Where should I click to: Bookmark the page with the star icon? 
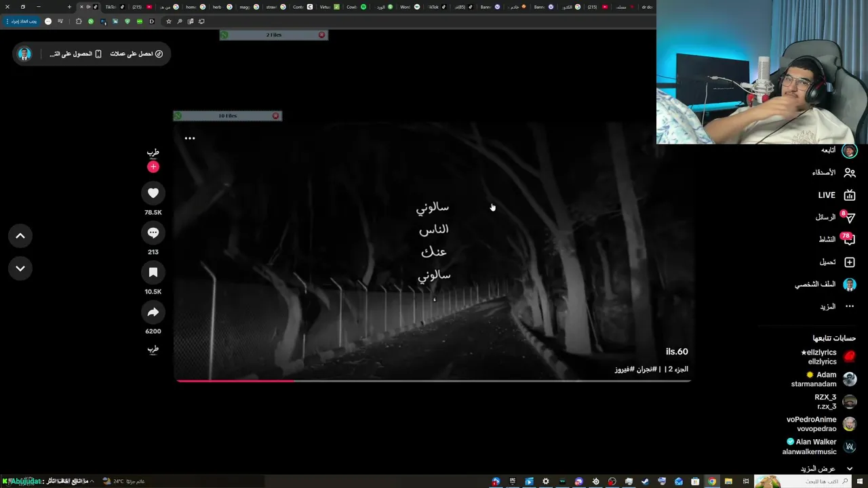(x=169, y=21)
